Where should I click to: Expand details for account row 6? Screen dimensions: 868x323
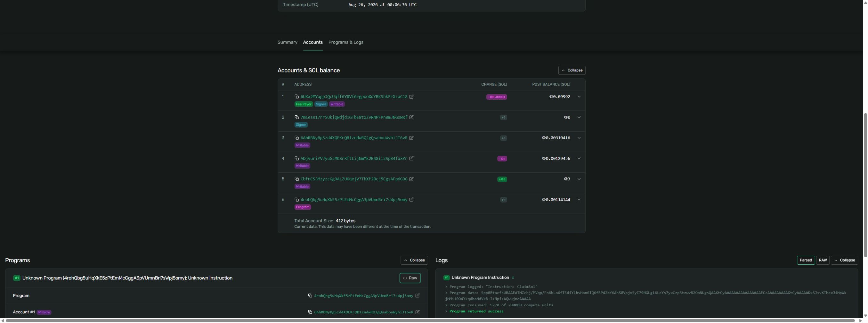click(579, 200)
